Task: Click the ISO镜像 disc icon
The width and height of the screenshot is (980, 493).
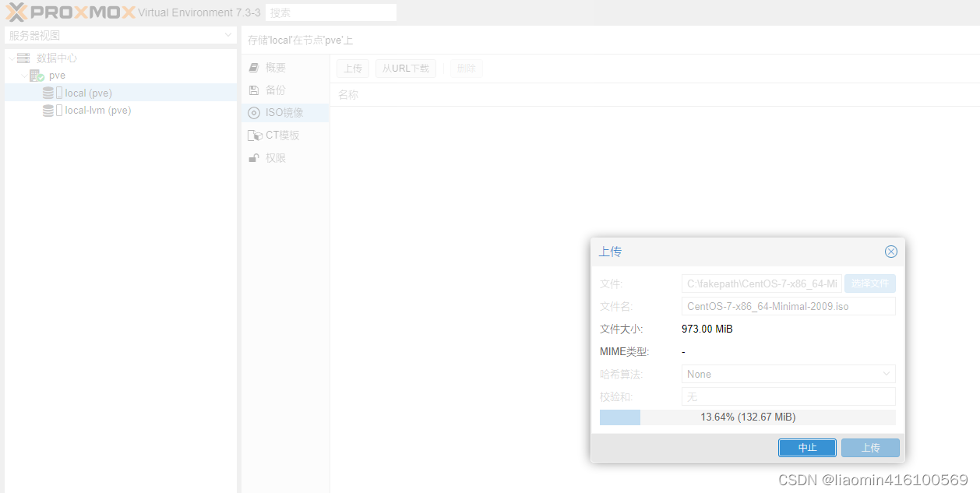Action: pos(253,112)
